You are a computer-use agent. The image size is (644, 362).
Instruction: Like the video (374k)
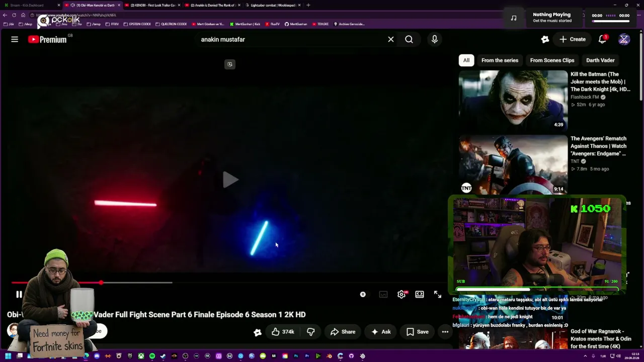click(x=283, y=332)
